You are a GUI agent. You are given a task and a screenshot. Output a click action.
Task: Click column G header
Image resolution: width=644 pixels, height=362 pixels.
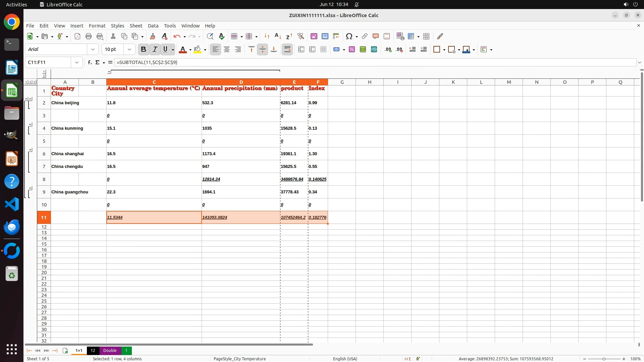pos(342,82)
